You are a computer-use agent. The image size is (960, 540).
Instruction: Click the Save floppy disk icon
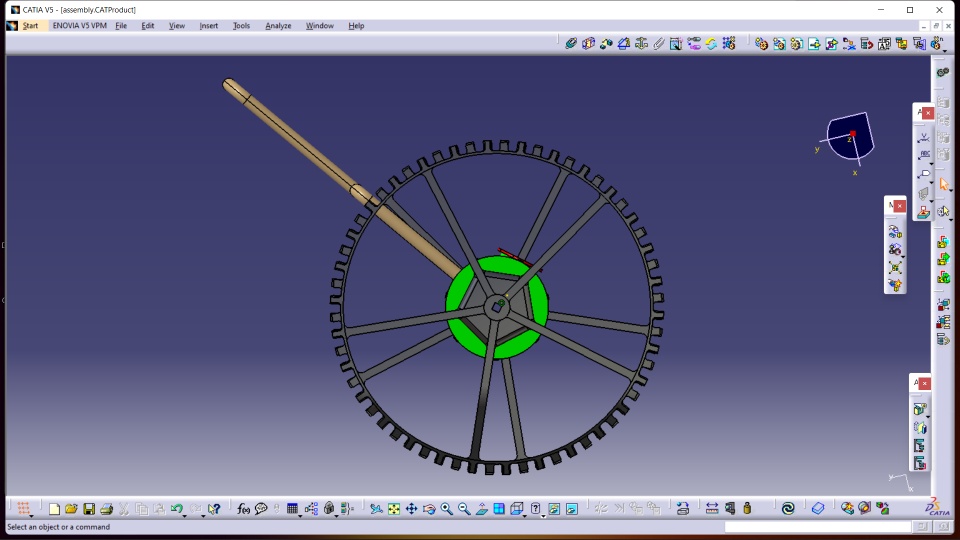pos(89,509)
